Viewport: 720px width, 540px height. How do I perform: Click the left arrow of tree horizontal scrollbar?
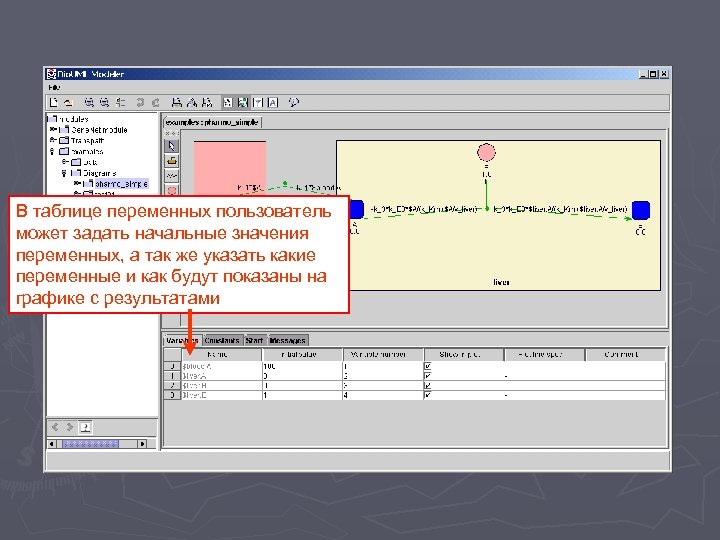pos(52,444)
